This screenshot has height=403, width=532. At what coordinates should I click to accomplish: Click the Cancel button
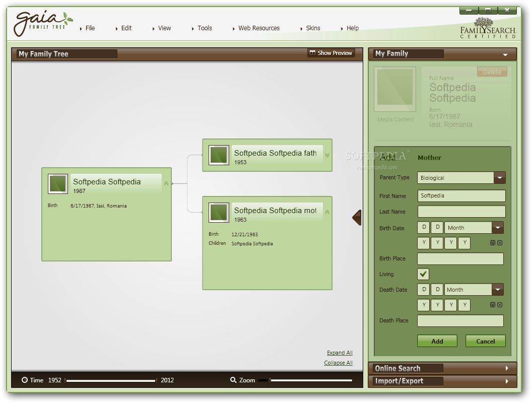486,341
